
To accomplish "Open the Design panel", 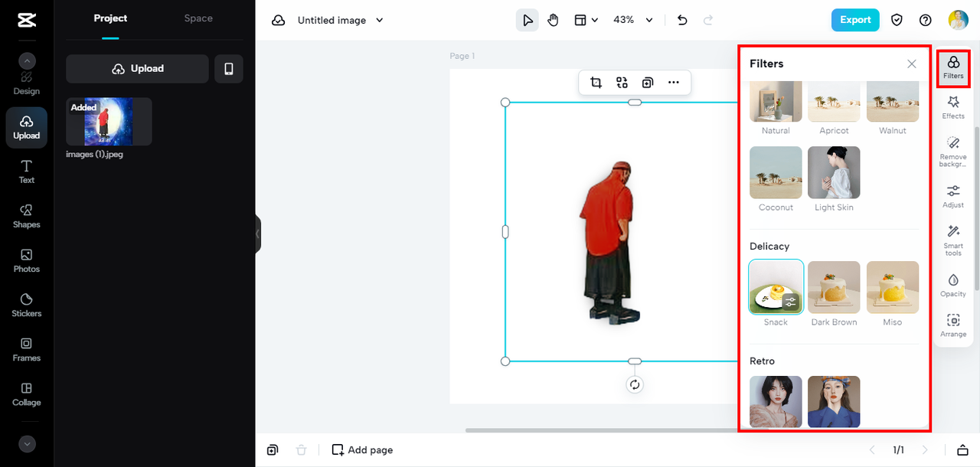I will [26, 83].
